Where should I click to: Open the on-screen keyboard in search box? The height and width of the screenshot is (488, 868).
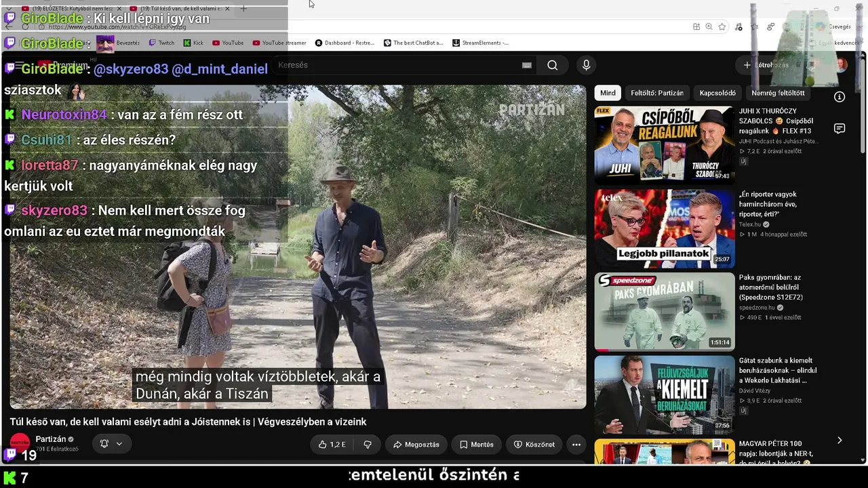coord(527,65)
